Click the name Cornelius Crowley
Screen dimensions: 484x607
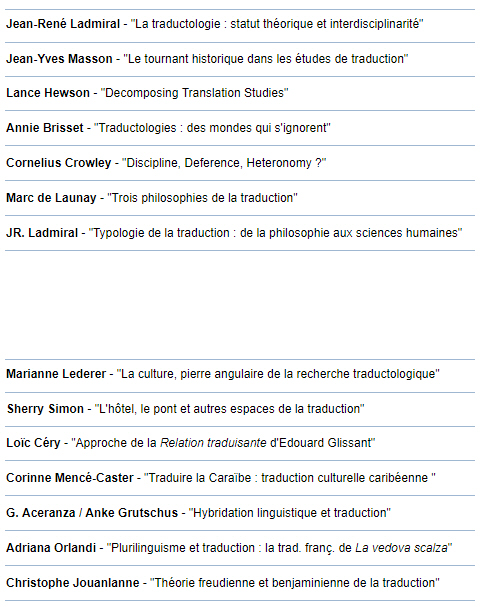tap(59, 163)
